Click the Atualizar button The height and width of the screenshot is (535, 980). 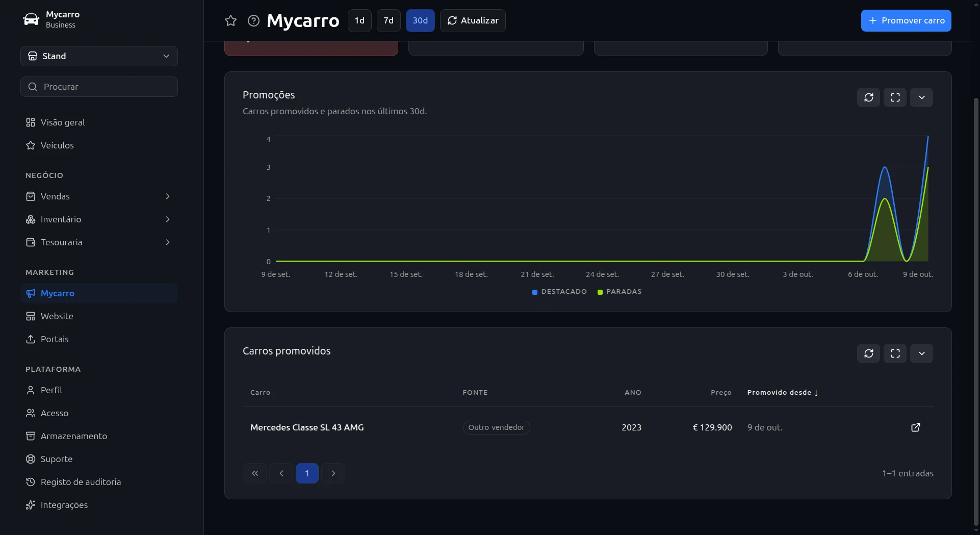coord(473,20)
